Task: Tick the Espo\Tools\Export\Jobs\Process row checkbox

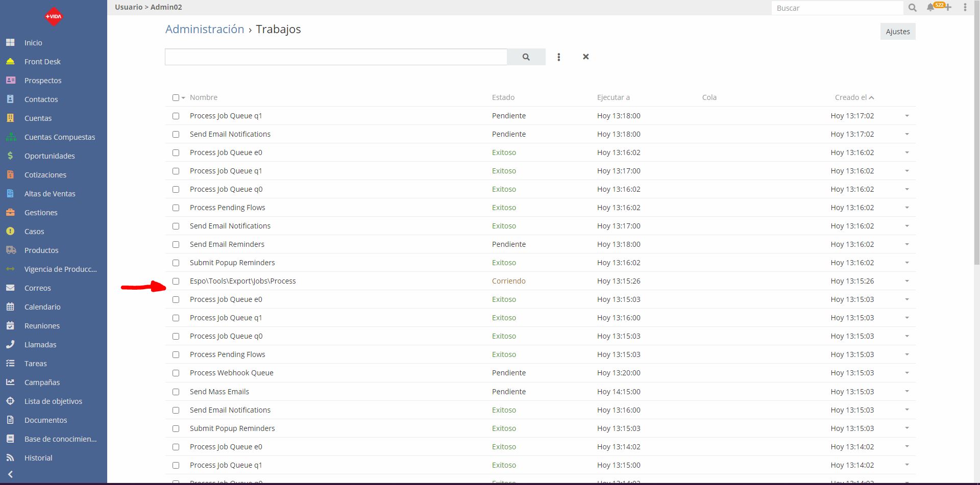Action: click(x=176, y=281)
